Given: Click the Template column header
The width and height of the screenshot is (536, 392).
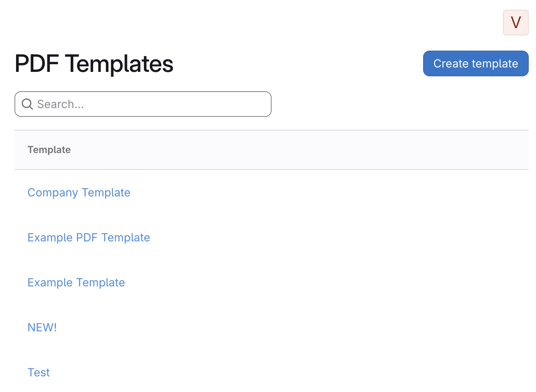Looking at the screenshot, I should click(x=49, y=150).
